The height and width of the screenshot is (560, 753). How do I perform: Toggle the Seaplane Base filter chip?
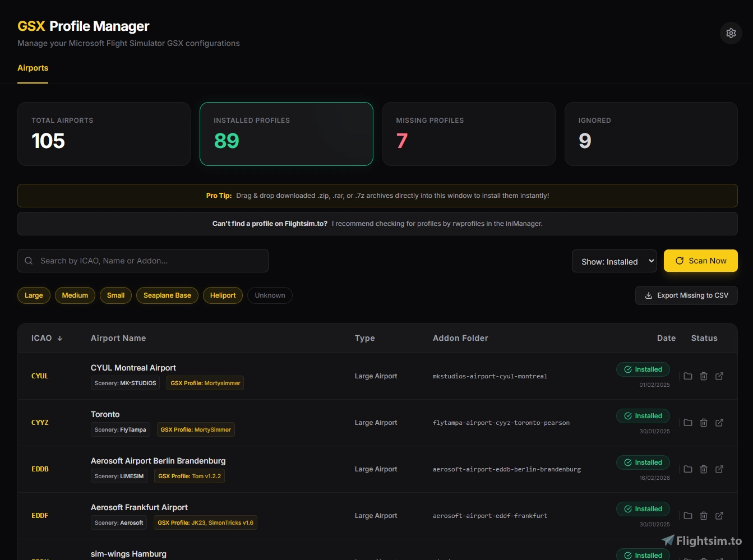167,295
